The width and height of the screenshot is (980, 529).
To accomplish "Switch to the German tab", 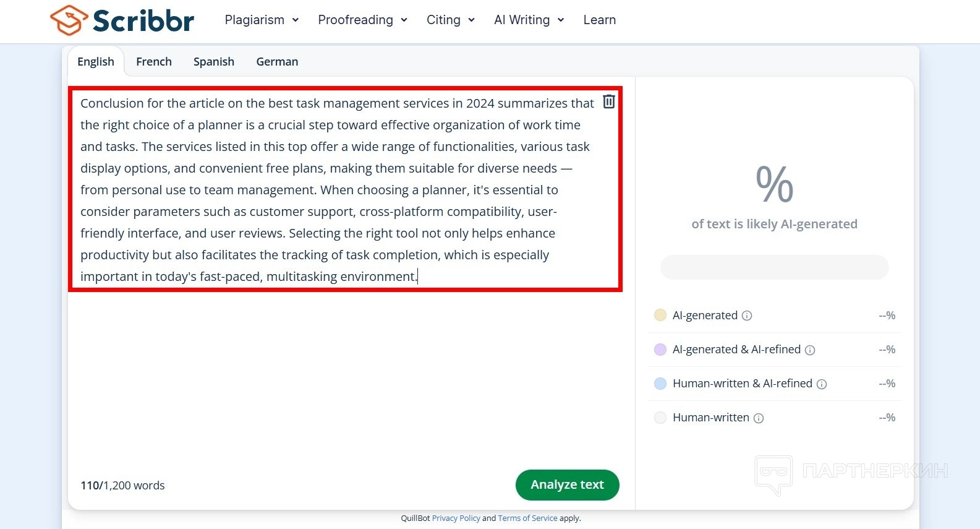I will tap(277, 62).
